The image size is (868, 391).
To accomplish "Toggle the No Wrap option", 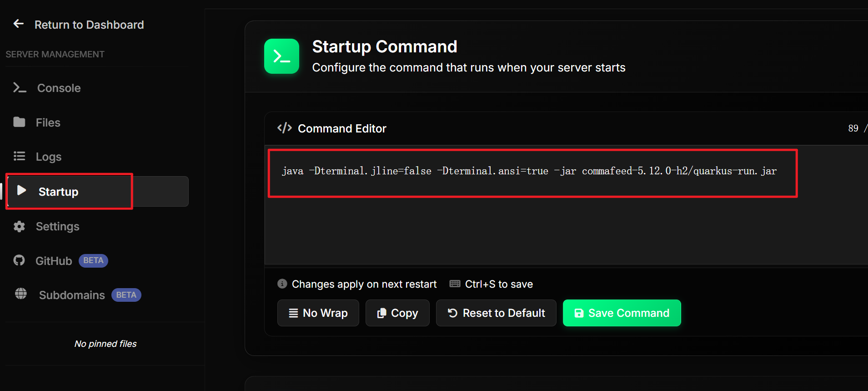I will [x=318, y=313].
